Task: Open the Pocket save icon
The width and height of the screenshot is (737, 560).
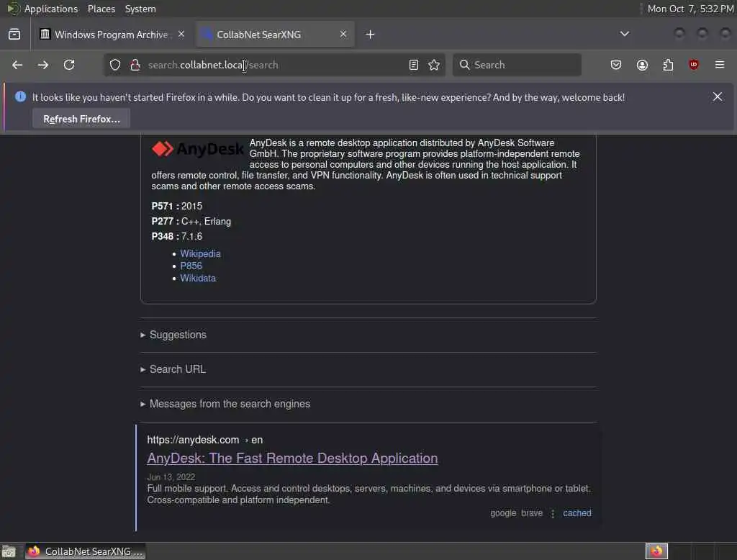Action: (616, 65)
